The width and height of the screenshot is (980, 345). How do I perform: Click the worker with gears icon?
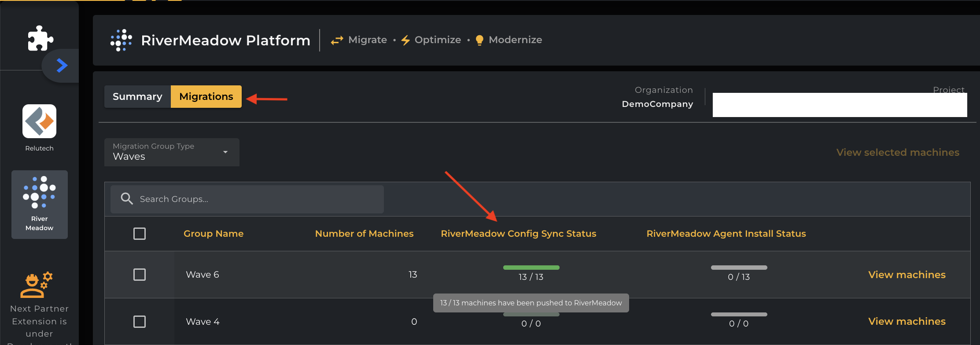pyautogui.click(x=37, y=285)
